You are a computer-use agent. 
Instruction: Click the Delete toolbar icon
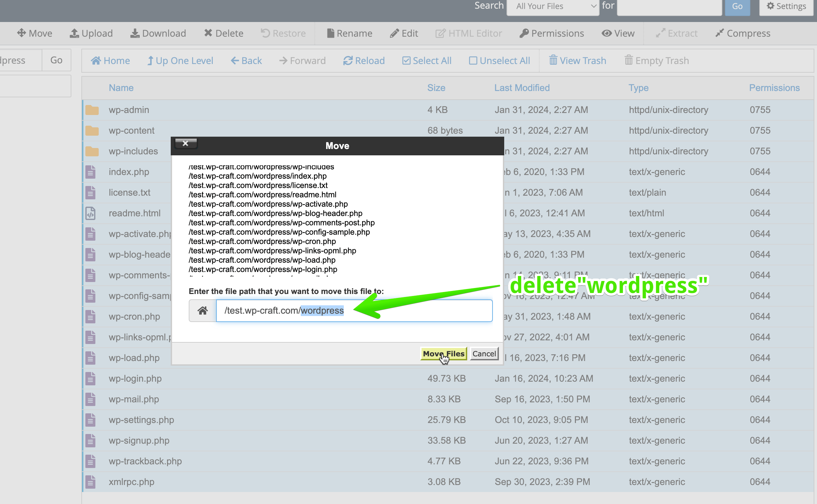(x=208, y=33)
